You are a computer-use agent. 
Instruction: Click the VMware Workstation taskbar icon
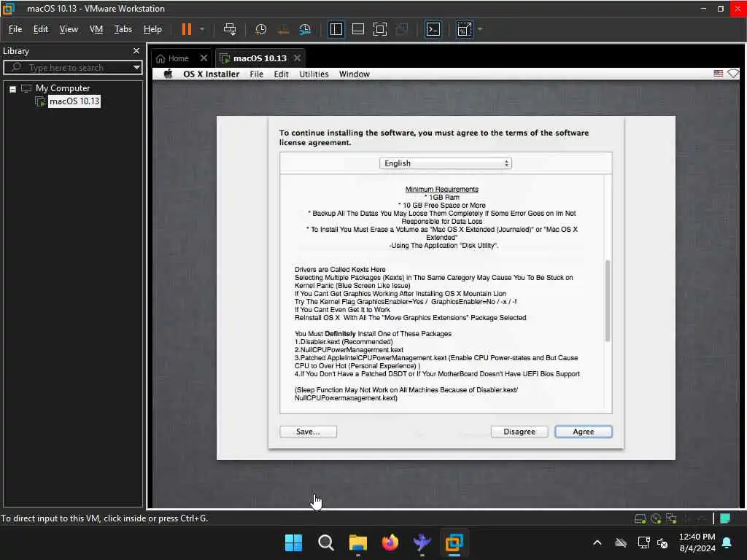click(x=454, y=542)
